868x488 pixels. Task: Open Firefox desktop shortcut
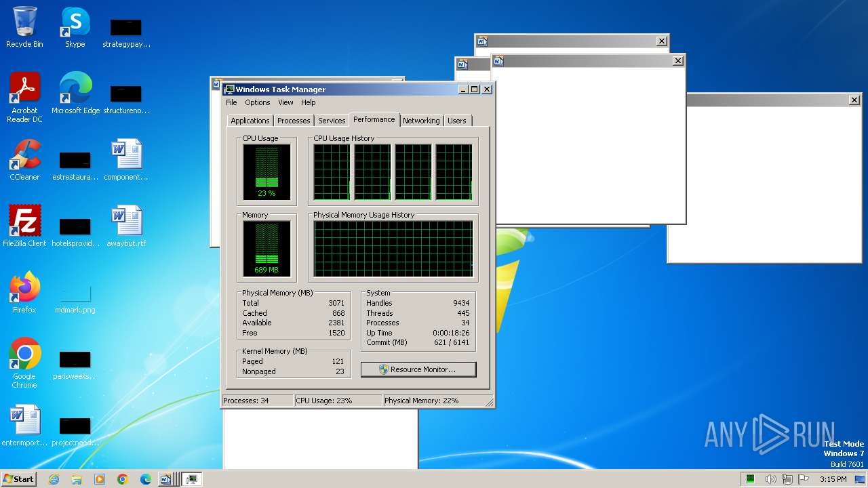pyautogui.click(x=24, y=293)
